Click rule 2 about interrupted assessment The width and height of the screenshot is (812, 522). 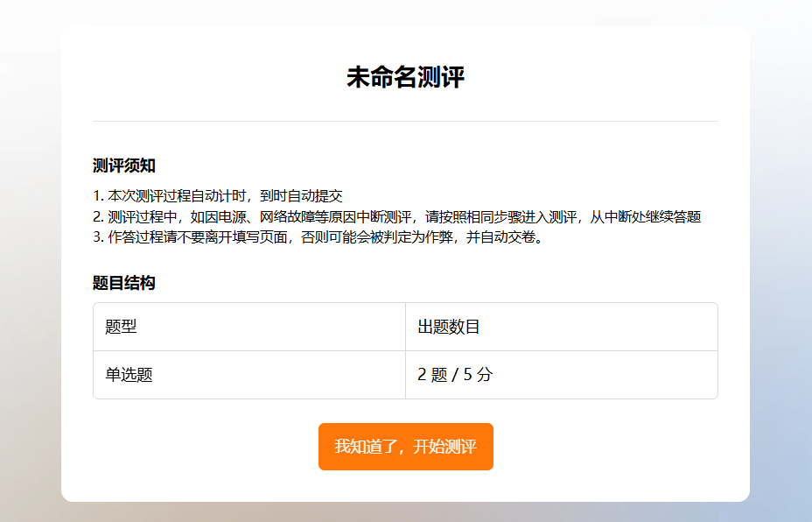coord(396,216)
